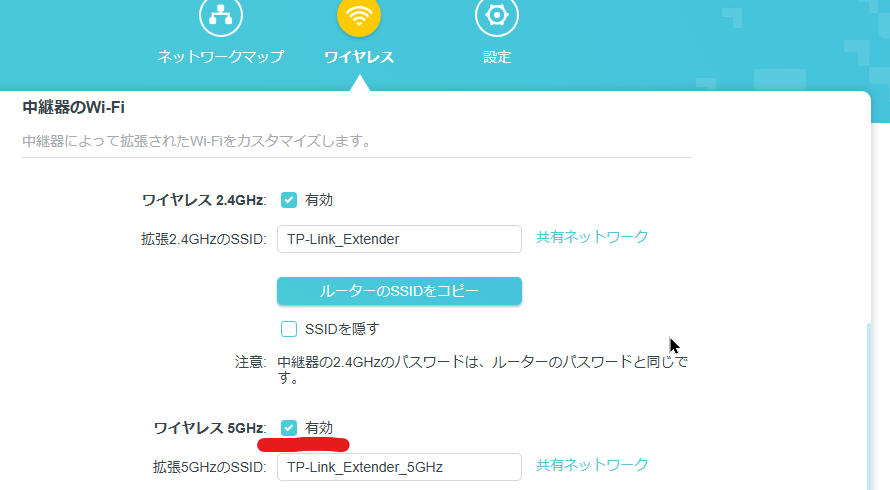Switch to ワイヤレス tab label
The width and height of the screenshot is (890, 490).
359,57
